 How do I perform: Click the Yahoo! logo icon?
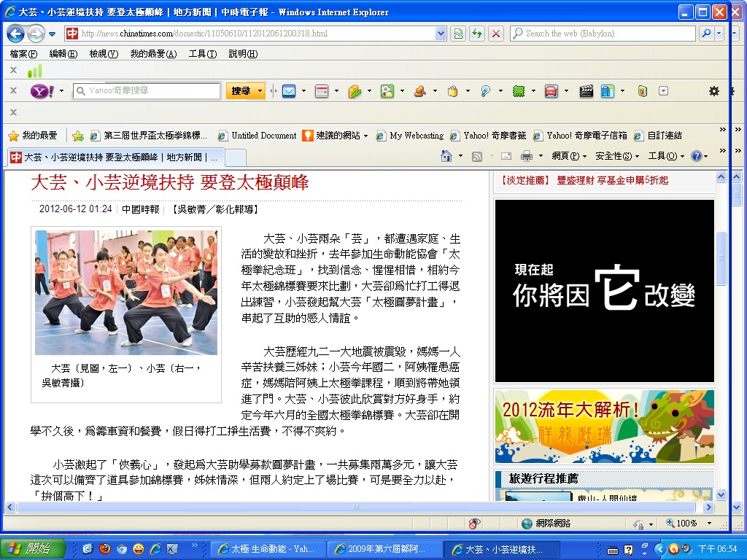pos(41,91)
